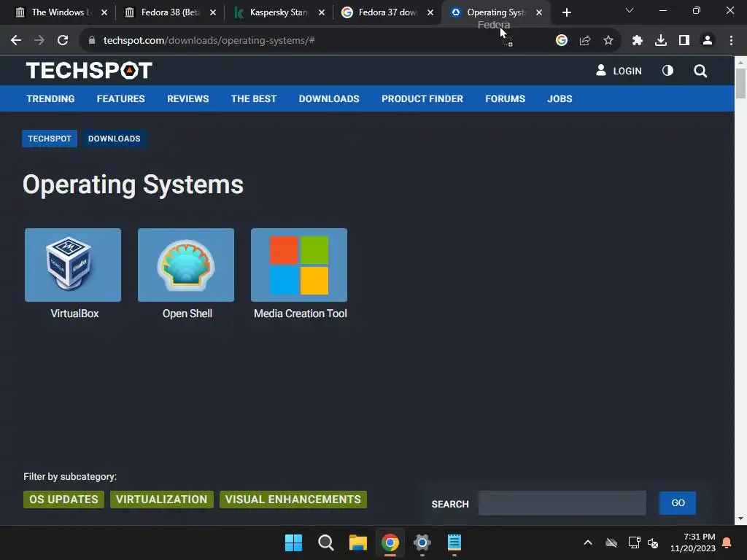Open the Media Creation Tool thumbnail
The image size is (747, 560).
(299, 265)
